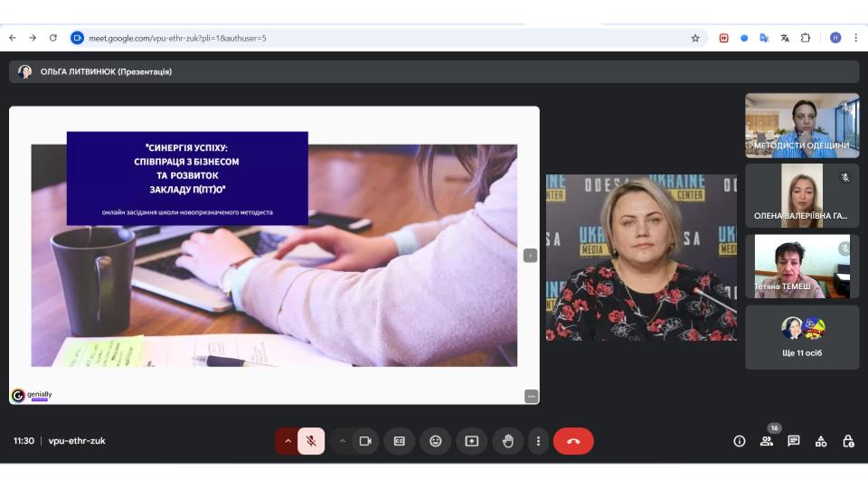Open presentation options three-dot button

[x=531, y=396]
